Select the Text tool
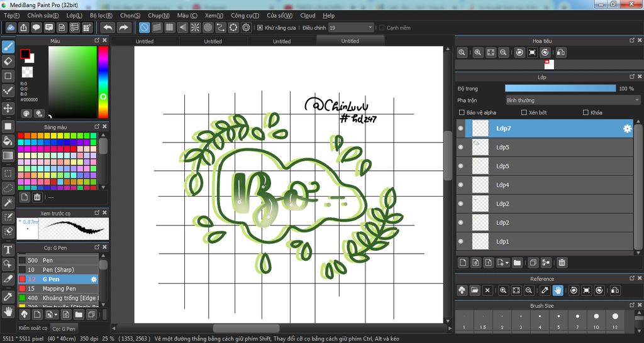 (x=8, y=249)
